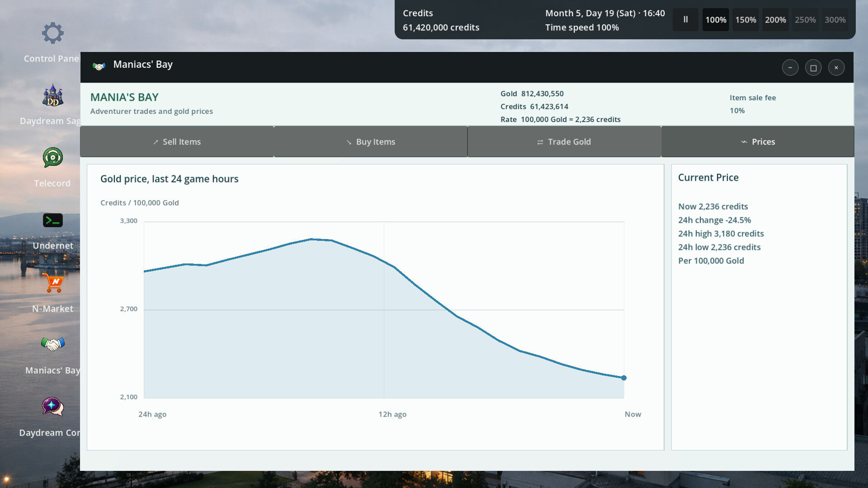Click the 'Gold 812,430,550' balance
This screenshot has height=488, width=868.
click(x=532, y=94)
